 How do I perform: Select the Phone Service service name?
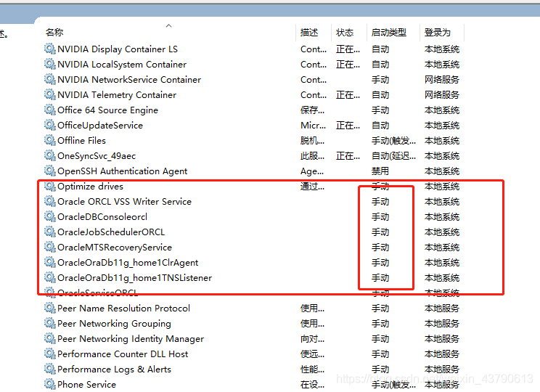coord(86,385)
